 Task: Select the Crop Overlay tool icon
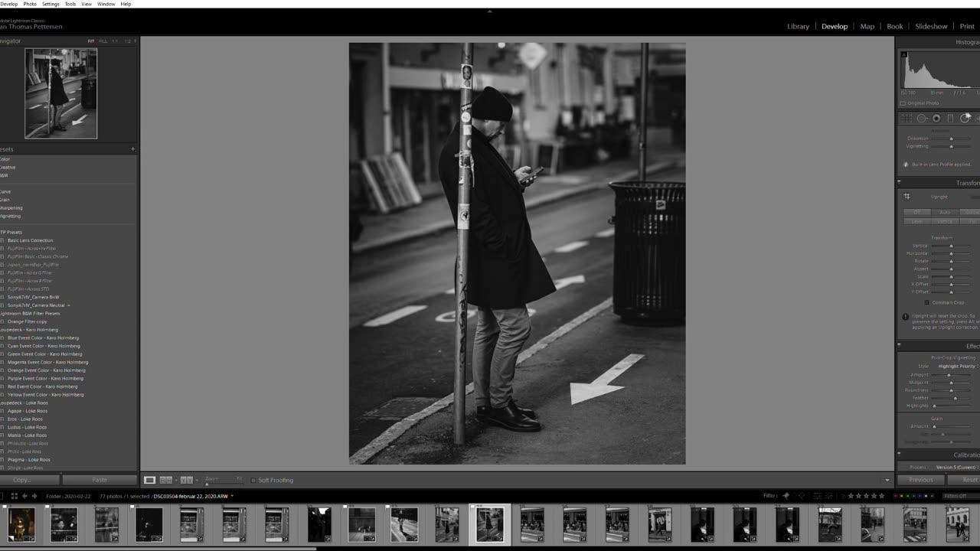pos(907,118)
